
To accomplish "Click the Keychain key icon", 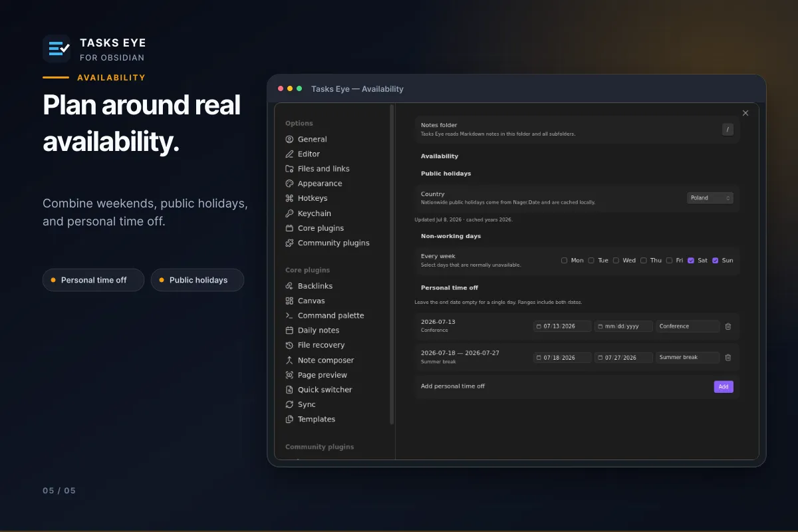I will point(289,213).
